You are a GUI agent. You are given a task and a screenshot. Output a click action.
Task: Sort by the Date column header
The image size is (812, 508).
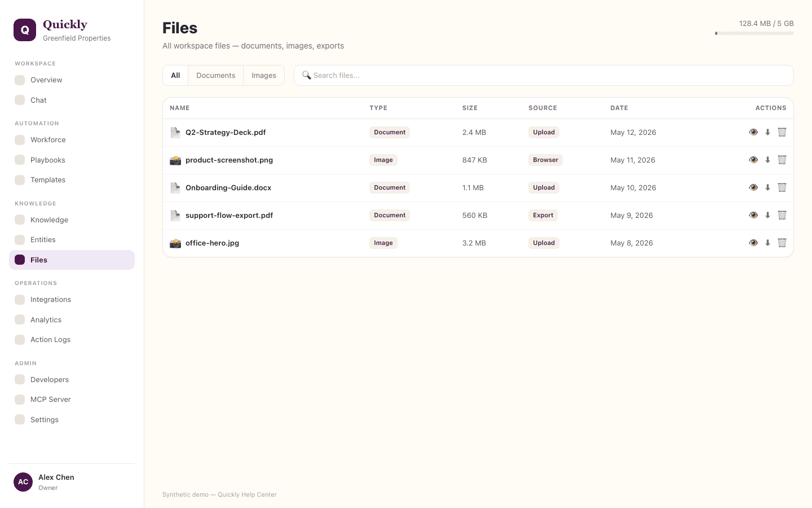tap(619, 108)
